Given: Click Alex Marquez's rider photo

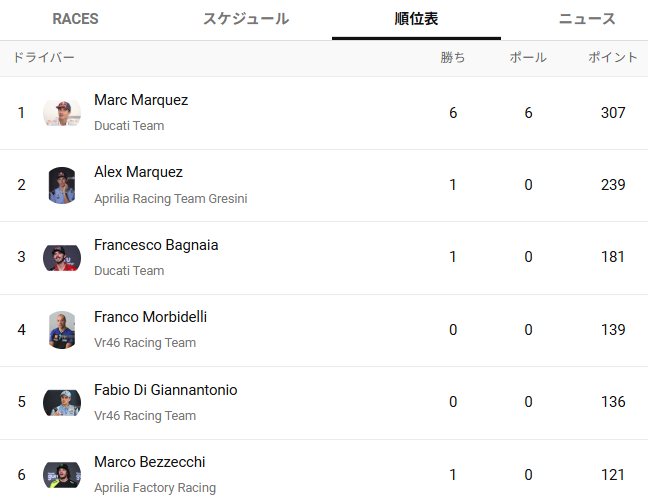Looking at the screenshot, I should (x=62, y=185).
